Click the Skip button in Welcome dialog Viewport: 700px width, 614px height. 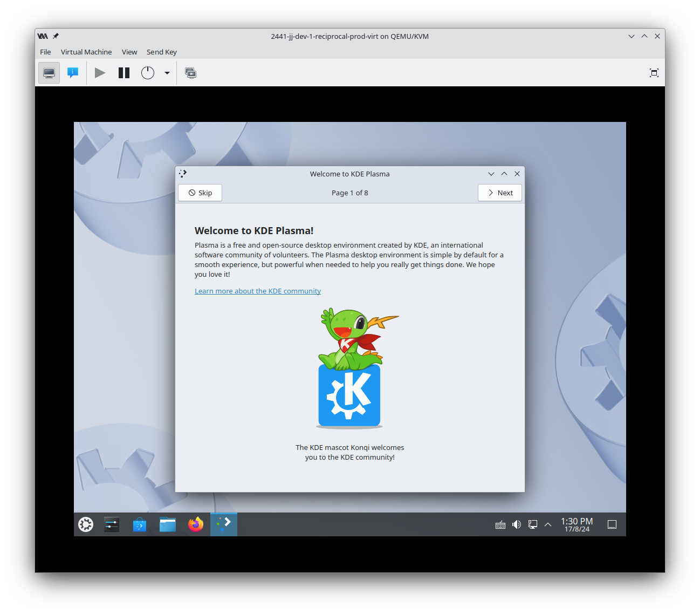[200, 193]
